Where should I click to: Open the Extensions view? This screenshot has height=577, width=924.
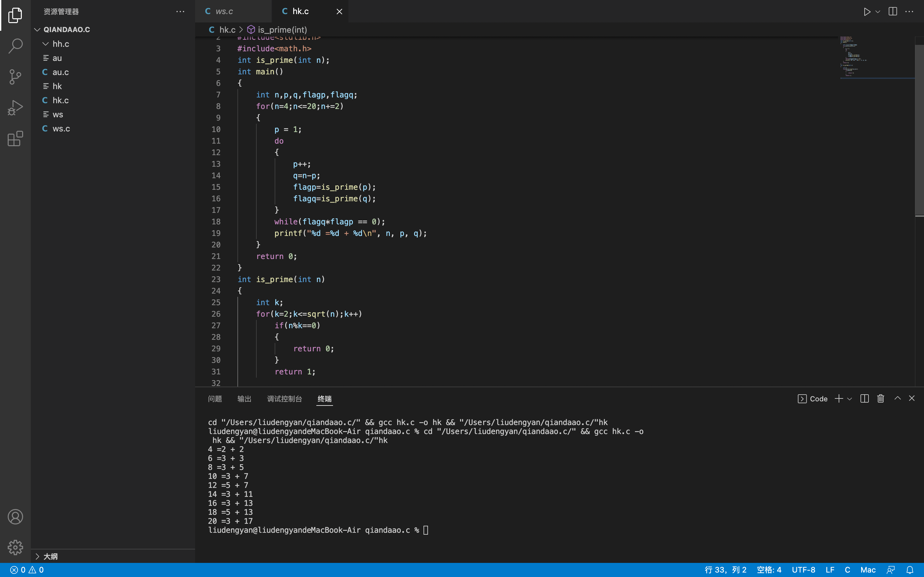pyautogui.click(x=15, y=138)
